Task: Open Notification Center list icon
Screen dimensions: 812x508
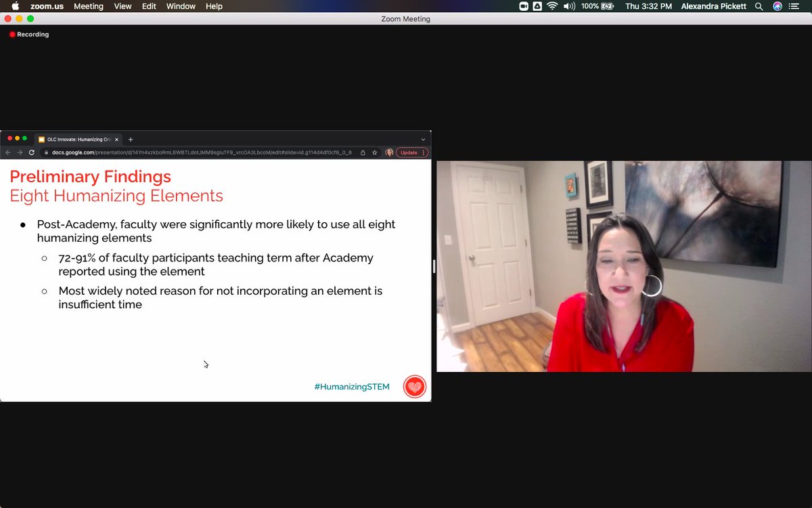Action: [795, 6]
